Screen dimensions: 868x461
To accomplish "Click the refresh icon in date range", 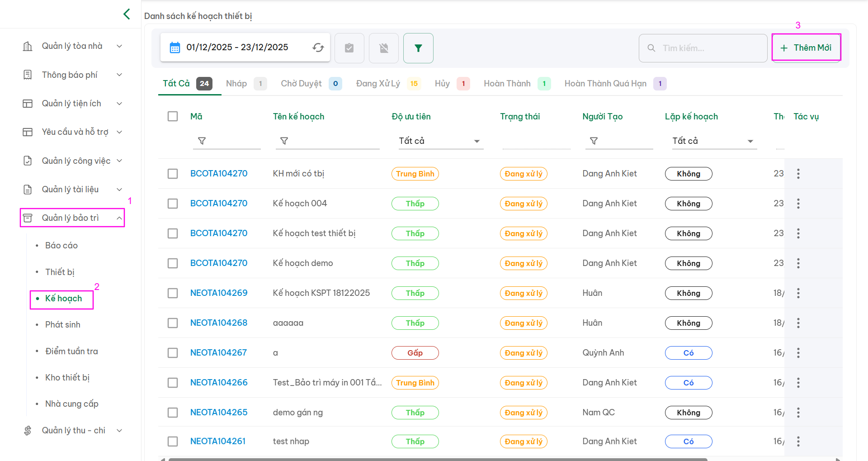I will 318,48.
